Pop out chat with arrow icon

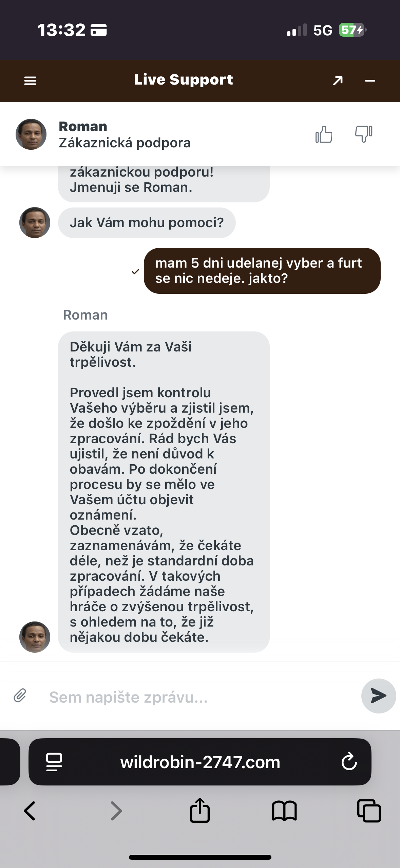(x=338, y=80)
